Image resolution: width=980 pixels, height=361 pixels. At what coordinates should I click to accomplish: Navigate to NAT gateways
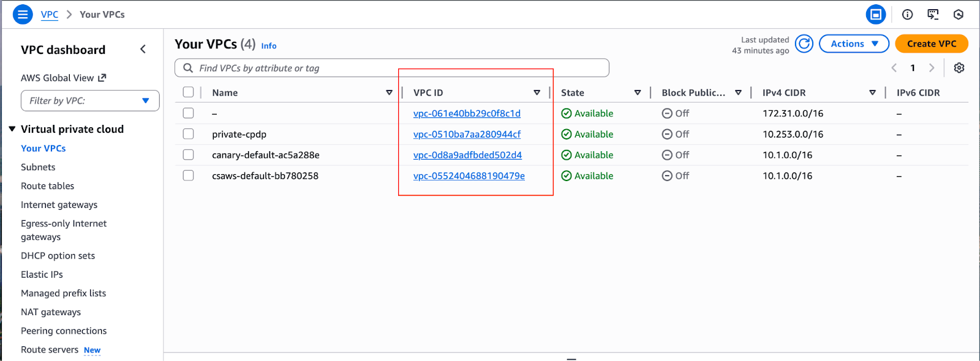[51, 312]
